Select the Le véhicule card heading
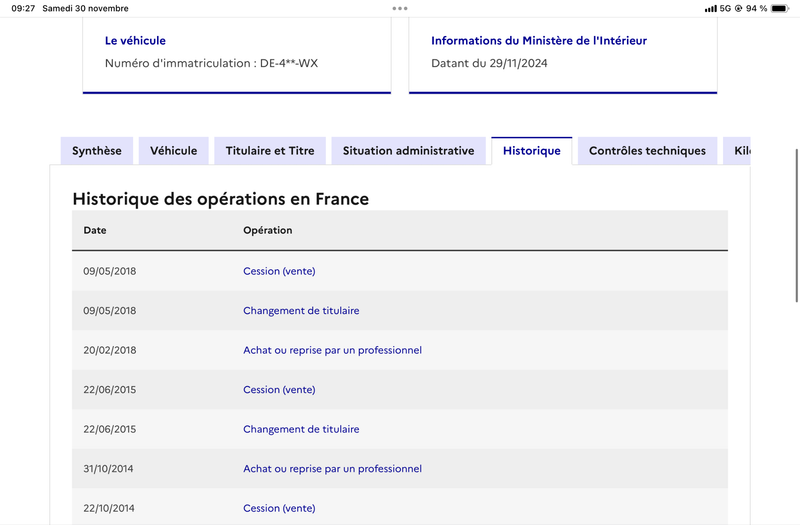This screenshot has width=800, height=525. point(135,41)
